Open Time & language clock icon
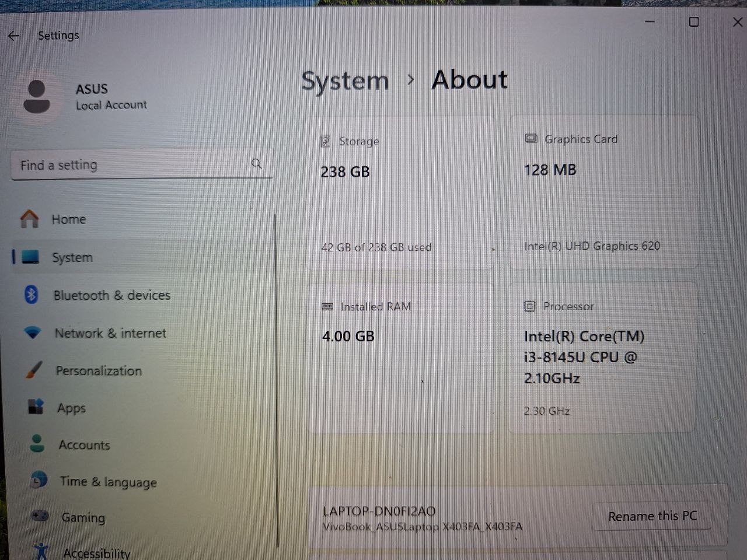Screen dimensions: 747x560 coord(39,481)
